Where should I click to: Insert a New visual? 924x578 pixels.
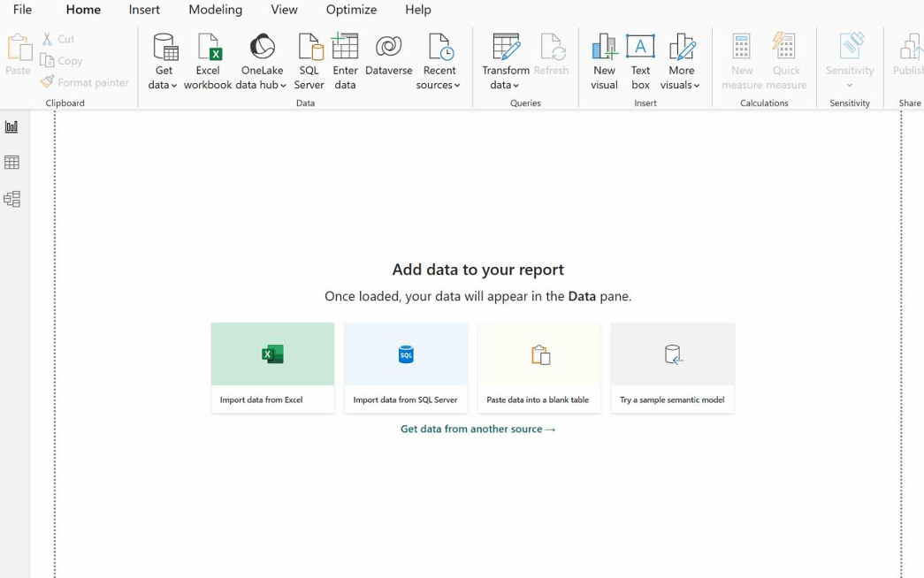(x=605, y=62)
